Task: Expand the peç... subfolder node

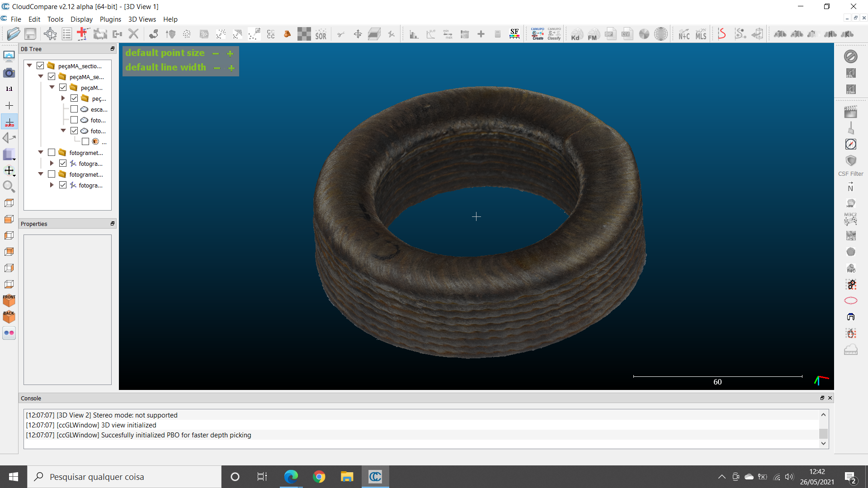Action: click(x=63, y=98)
